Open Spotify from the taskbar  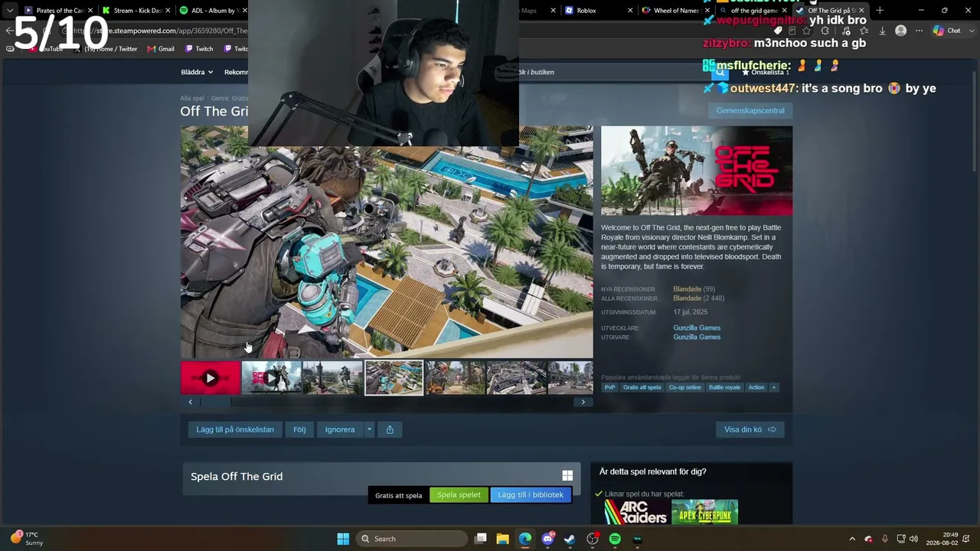pos(615,539)
